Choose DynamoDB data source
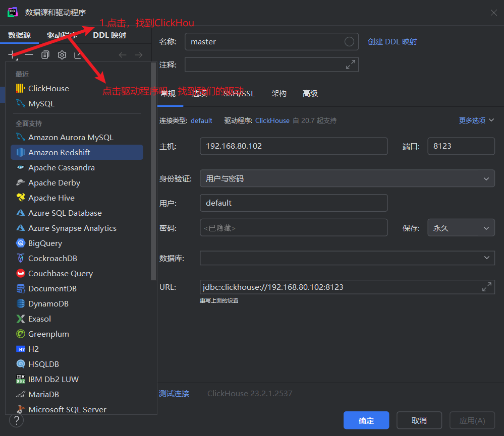The image size is (504, 436). point(77,303)
